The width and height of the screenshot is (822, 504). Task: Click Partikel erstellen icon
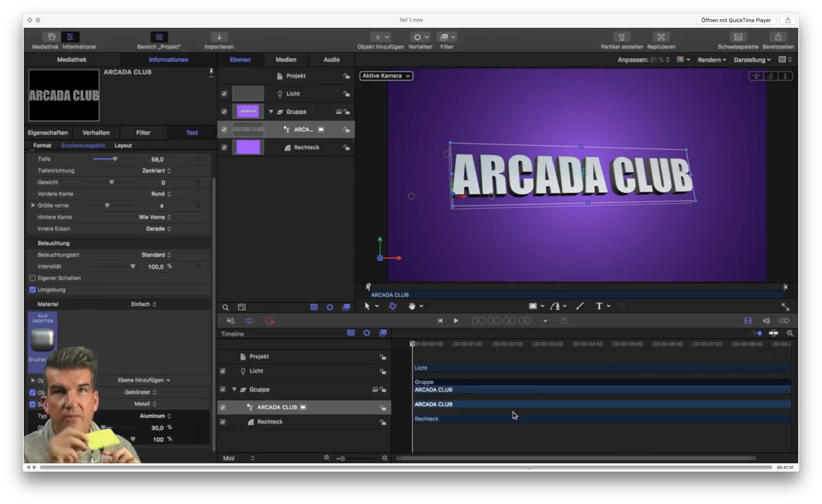[x=622, y=37]
